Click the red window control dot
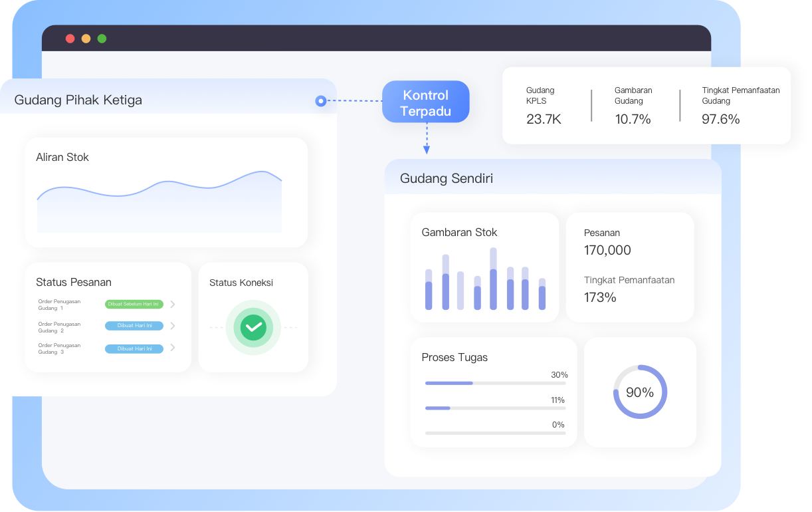The height and width of the screenshot is (512, 812). pos(70,39)
